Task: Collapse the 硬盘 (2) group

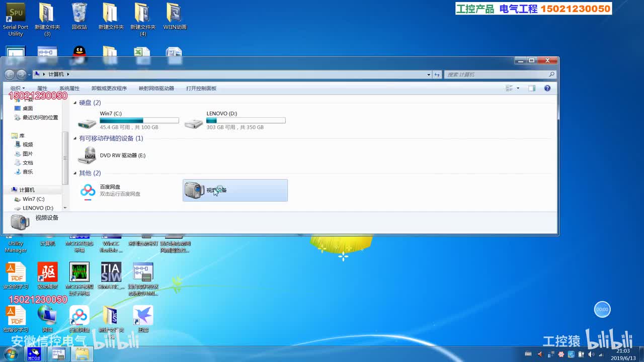Action: coord(75,103)
